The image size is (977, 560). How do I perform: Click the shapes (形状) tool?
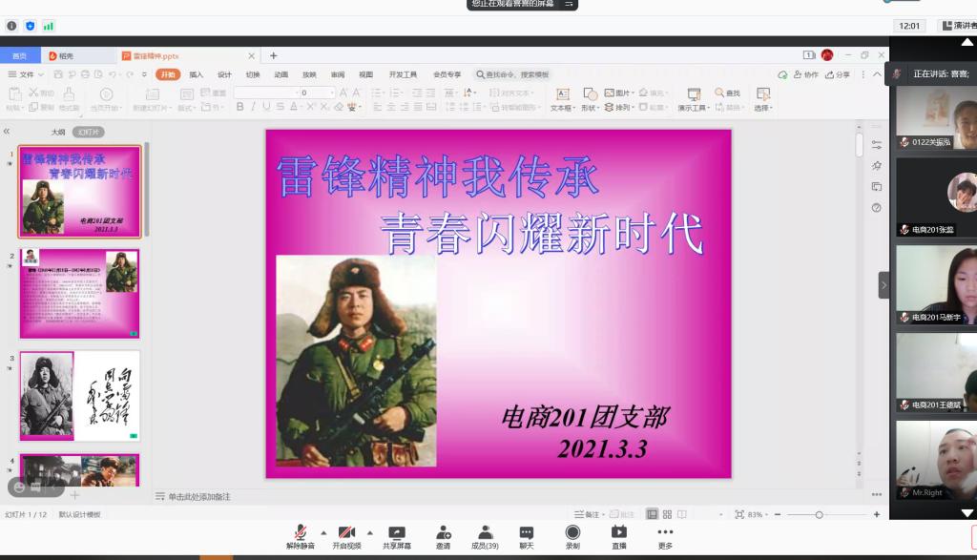pyautogui.click(x=590, y=99)
